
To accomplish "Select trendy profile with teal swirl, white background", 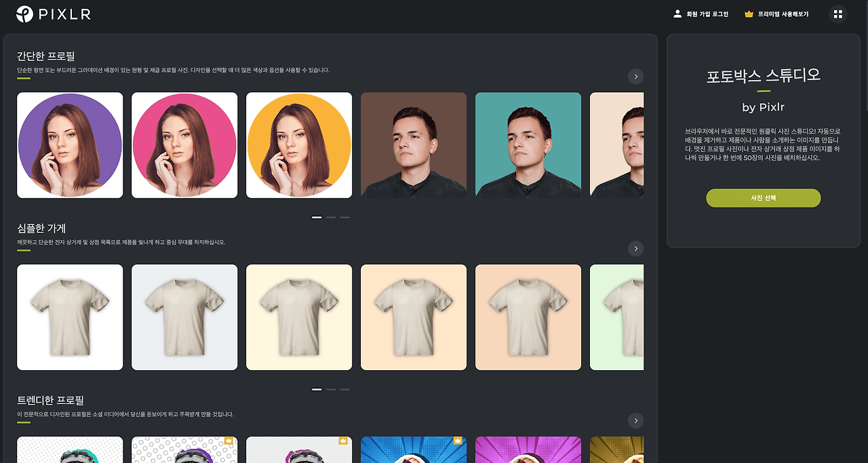I will coord(70,449).
